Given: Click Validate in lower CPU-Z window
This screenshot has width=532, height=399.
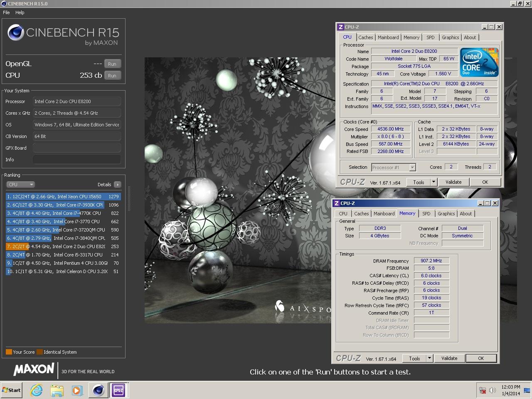Looking at the screenshot, I should pyautogui.click(x=449, y=358).
